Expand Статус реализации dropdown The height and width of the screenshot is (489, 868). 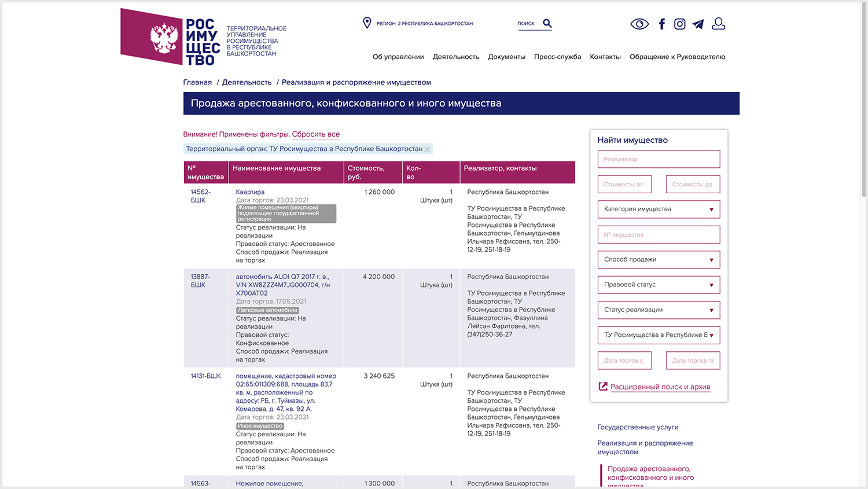click(659, 310)
